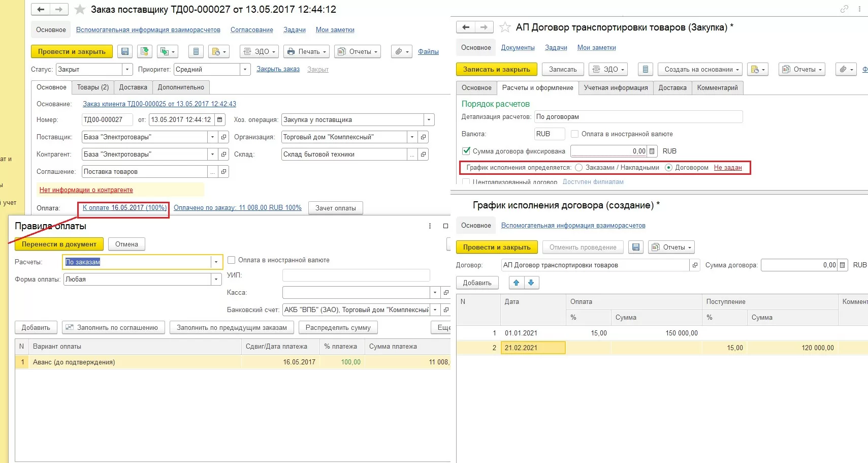Toggle Оплата в иностранной валюте in the contract window
The height and width of the screenshot is (463, 868).
point(575,134)
